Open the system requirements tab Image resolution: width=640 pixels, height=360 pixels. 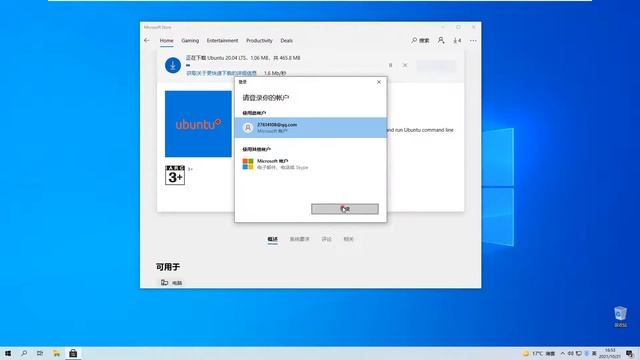point(300,239)
